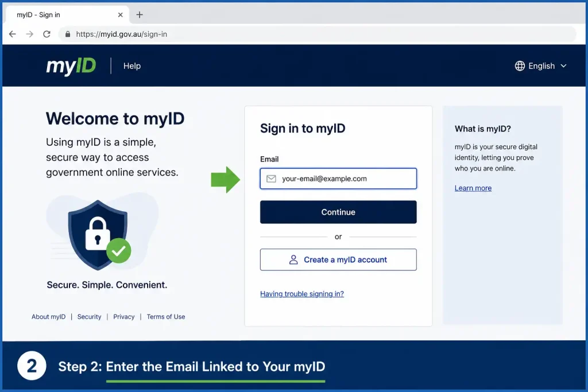Click the 'What is myID?' heading
Viewport: 588px width, 392px height.
[482, 129]
